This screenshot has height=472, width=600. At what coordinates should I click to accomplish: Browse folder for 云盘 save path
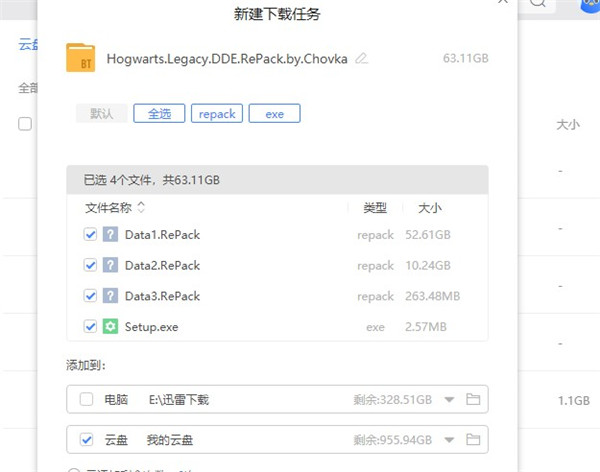tap(473, 439)
